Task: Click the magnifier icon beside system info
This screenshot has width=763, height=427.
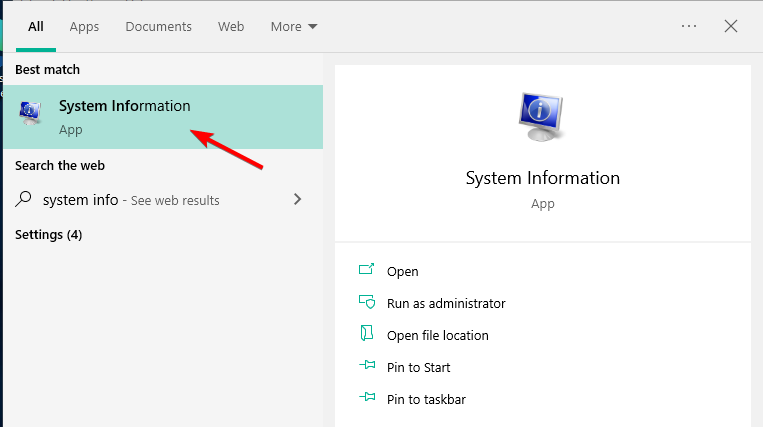Action: [23, 199]
